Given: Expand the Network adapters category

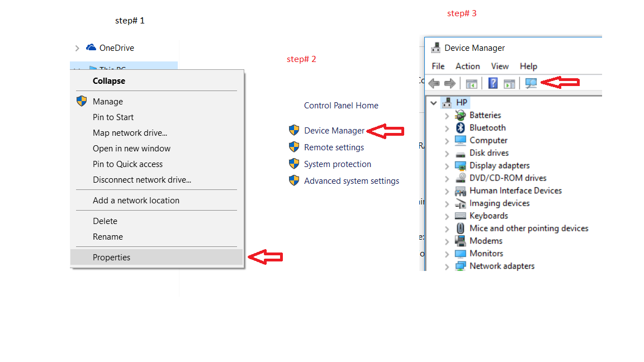Looking at the screenshot, I should tap(447, 267).
